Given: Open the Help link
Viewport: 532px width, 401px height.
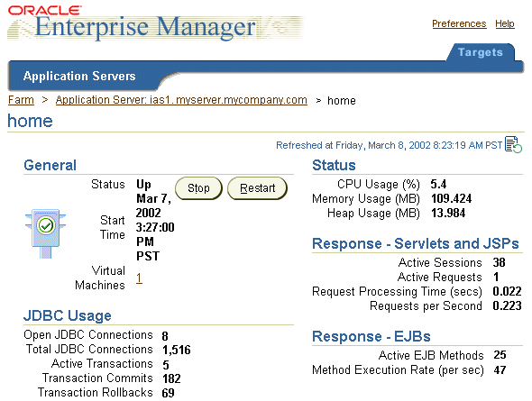Looking at the screenshot, I should (505, 23).
